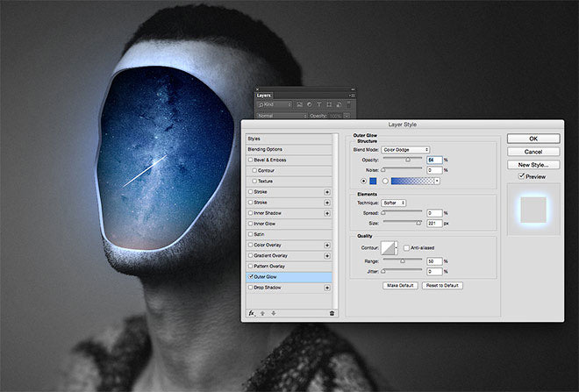Click Reset to Default button

442,286
